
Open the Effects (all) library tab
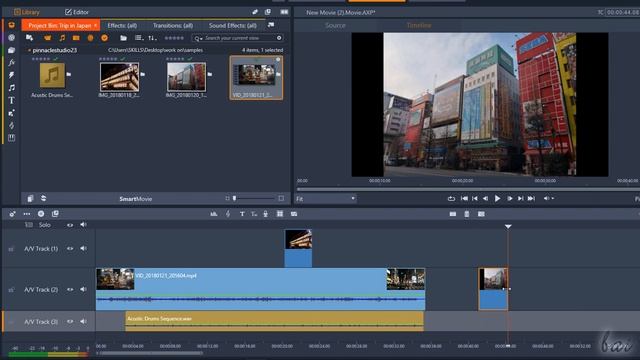coord(122,25)
